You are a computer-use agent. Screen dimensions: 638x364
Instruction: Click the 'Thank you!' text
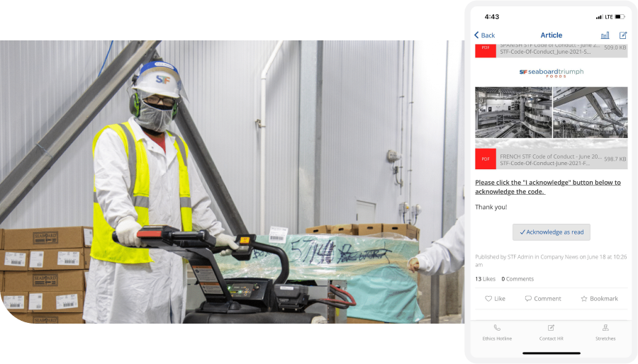click(491, 207)
